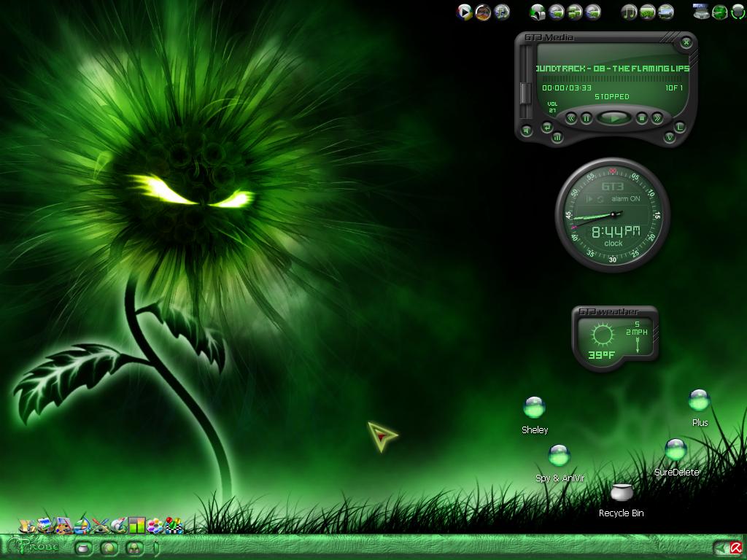Image resolution: width=747 pixels, height=560 pixels.
Task: Go to previous track in GT3 Media
Action: 571,117
